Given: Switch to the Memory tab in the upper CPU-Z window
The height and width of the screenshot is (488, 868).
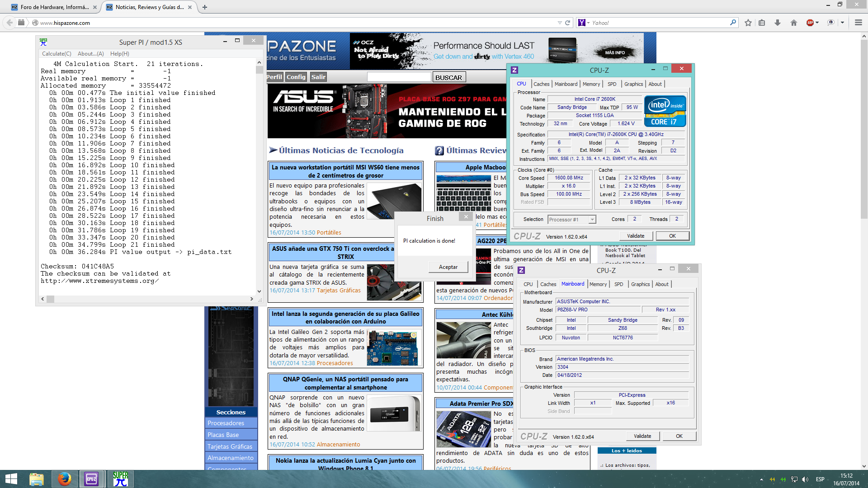Looking at the screenshot, I should [591, 84].
